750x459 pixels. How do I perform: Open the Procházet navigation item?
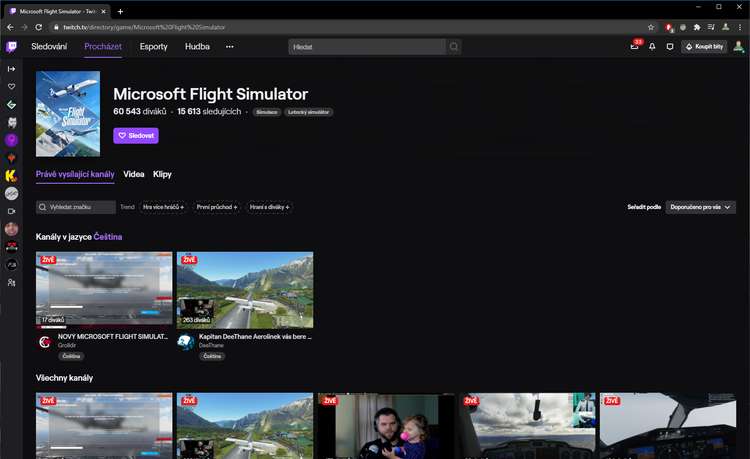tap(103, 46)
